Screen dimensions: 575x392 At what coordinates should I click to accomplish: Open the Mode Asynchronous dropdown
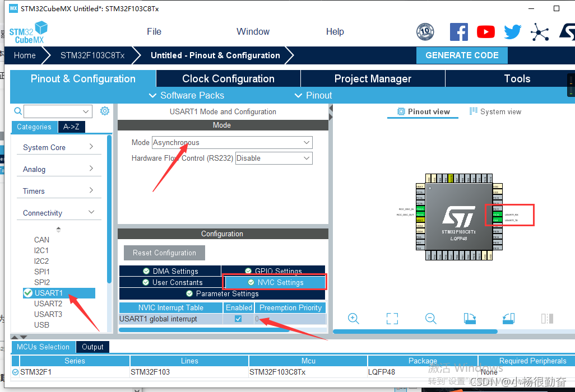(232, 142)
